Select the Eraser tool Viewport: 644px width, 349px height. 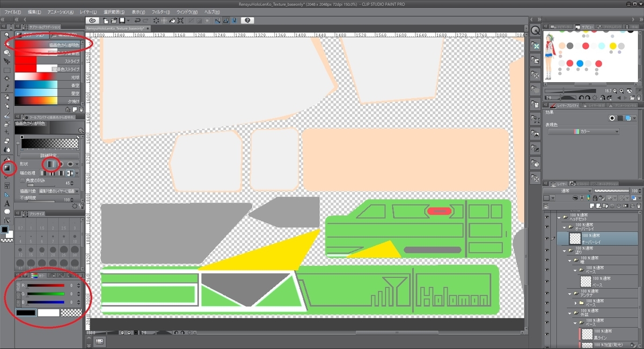pyautogui.click(x=7, y=141)
